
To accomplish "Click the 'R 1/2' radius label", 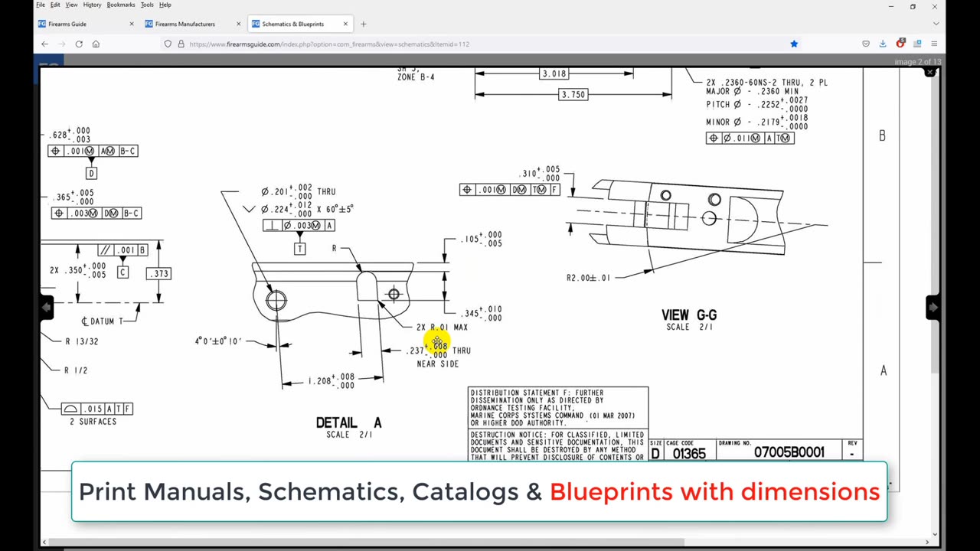I will (77, 370).
